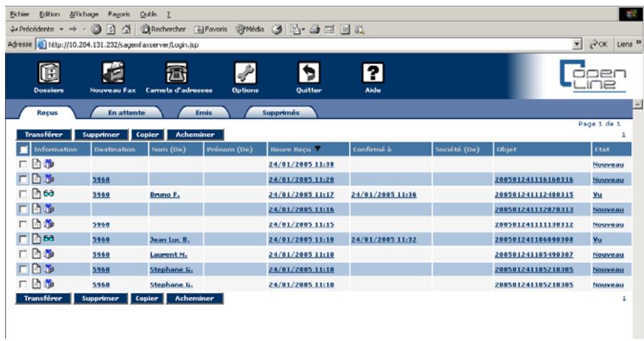Click the new-fax package icon in Laurent M. row

pos(48,254)
